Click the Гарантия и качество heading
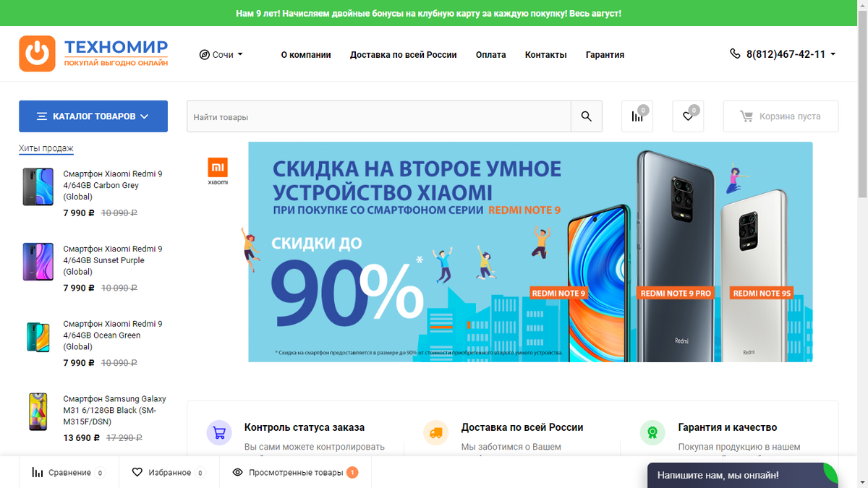 pyautogui.click(x=728, y=427)
